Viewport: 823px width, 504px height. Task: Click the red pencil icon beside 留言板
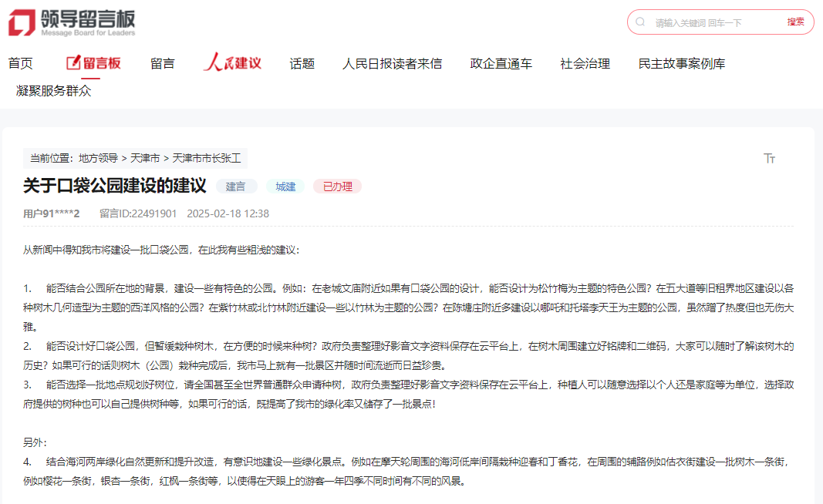[74, 63]
